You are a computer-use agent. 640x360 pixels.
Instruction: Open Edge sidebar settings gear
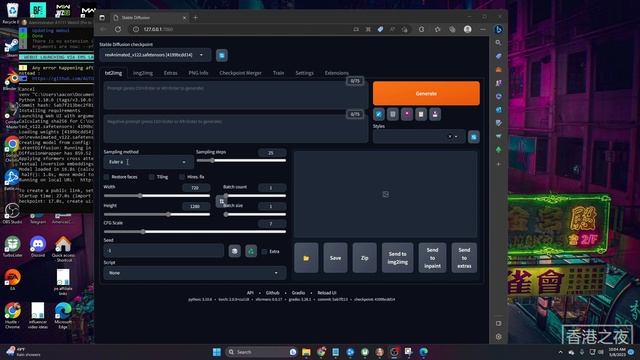pyautogui.click(x=498, y=337)
